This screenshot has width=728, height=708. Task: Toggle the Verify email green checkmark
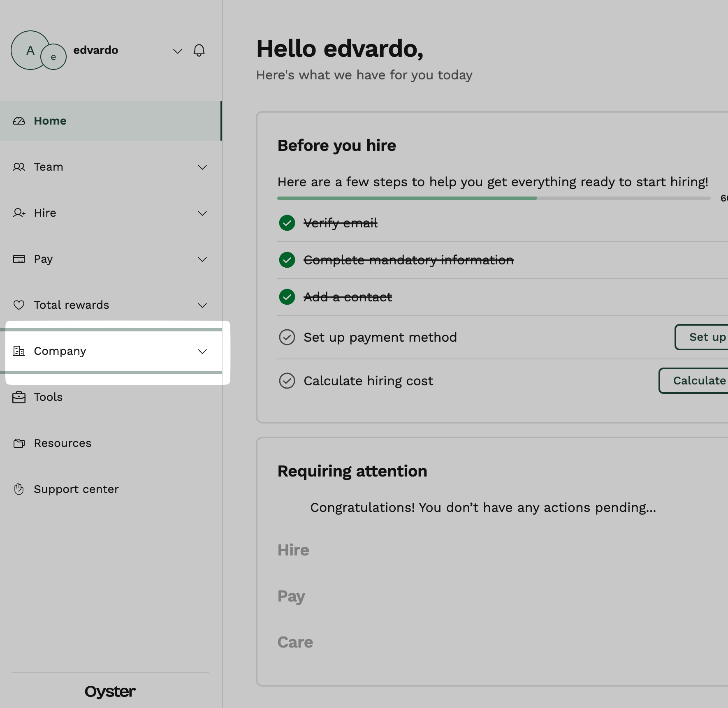tap(287, 223)
